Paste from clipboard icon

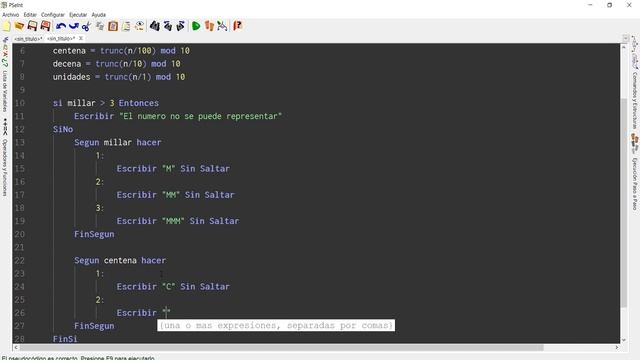(113, 26)
